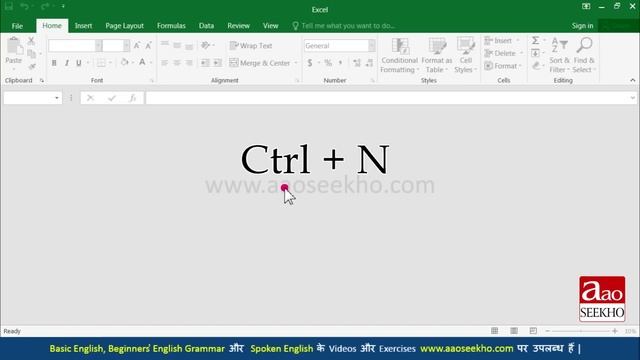
Task: Click Decrease Indent icon
Action: pos(205,63)
